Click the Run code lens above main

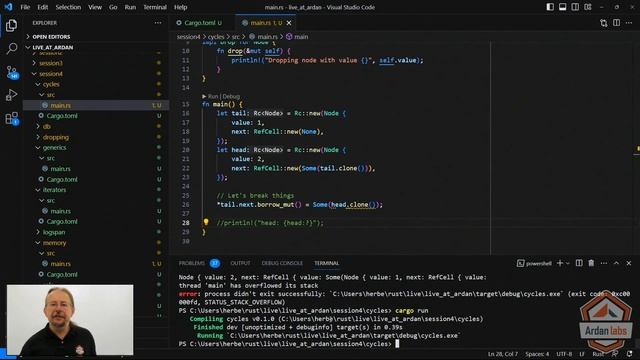(213, 96)
